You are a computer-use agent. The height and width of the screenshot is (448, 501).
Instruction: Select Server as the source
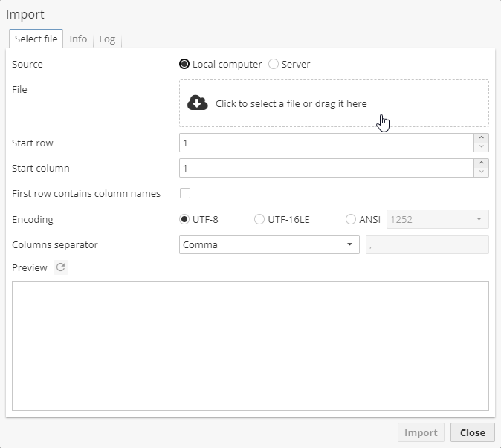(x=274, y=65)
